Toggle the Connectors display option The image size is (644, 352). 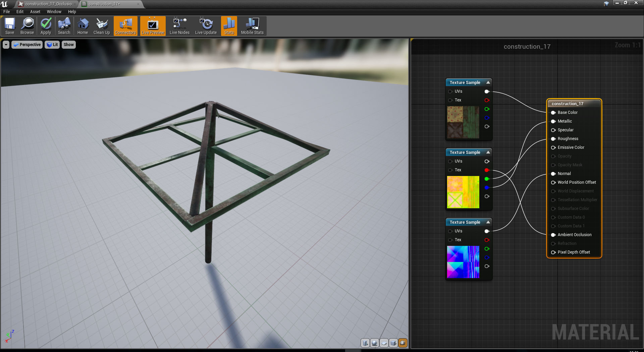[125, 26]
